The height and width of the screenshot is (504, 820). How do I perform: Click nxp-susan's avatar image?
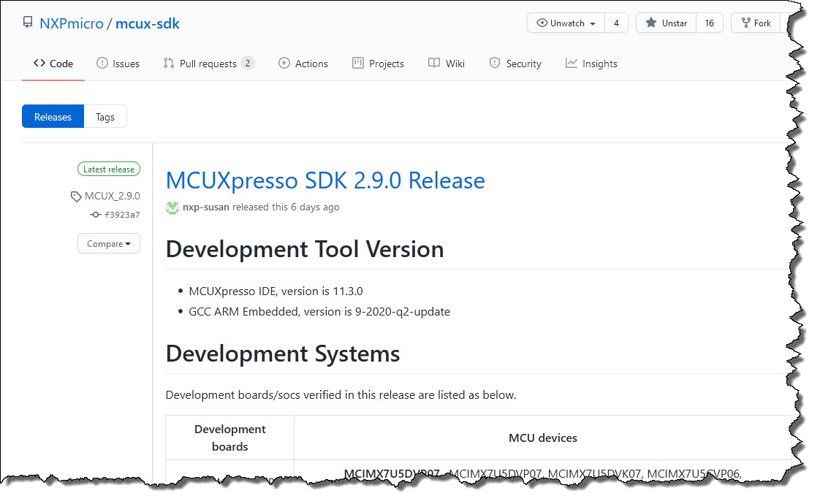[172, 208]
